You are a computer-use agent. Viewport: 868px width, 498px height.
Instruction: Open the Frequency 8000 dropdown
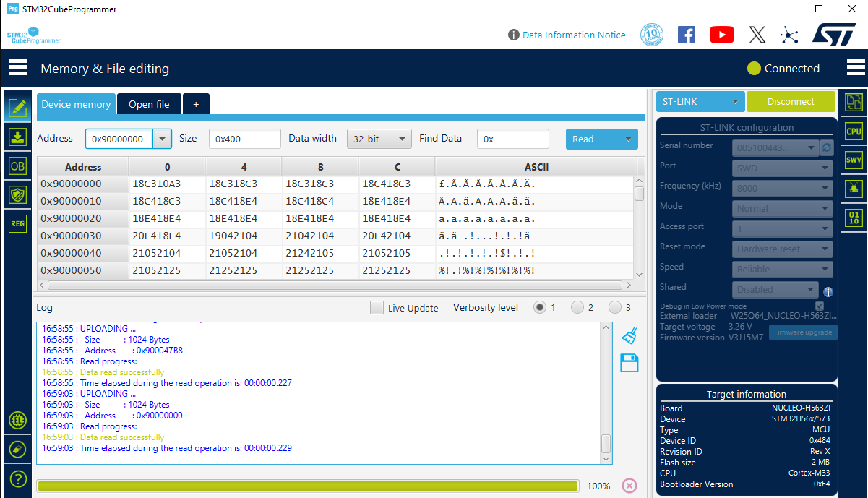(x=783, y=189)
